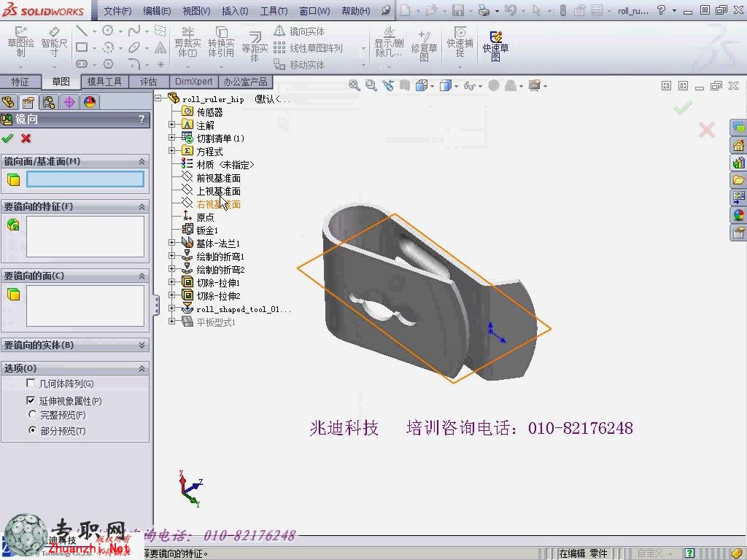Switch to the Features (特征) tab
The height and width of the screenshot is (560, 747).
pos(20,82)
